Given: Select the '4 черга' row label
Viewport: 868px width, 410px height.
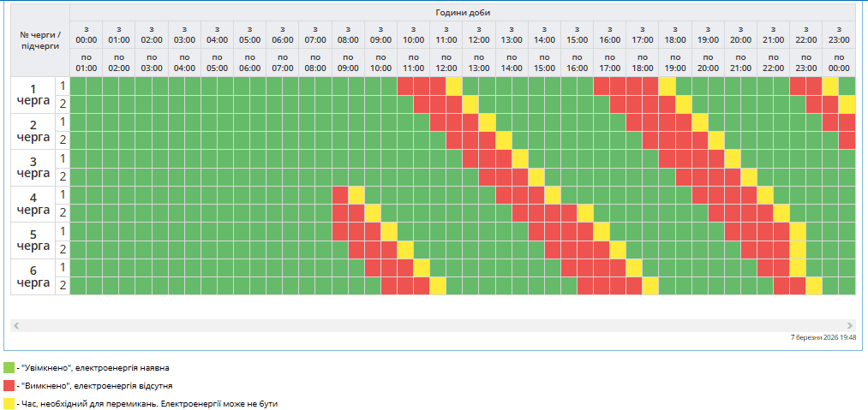Looking at the screenshot, I should pyautogui.click(x=33, y=204).
